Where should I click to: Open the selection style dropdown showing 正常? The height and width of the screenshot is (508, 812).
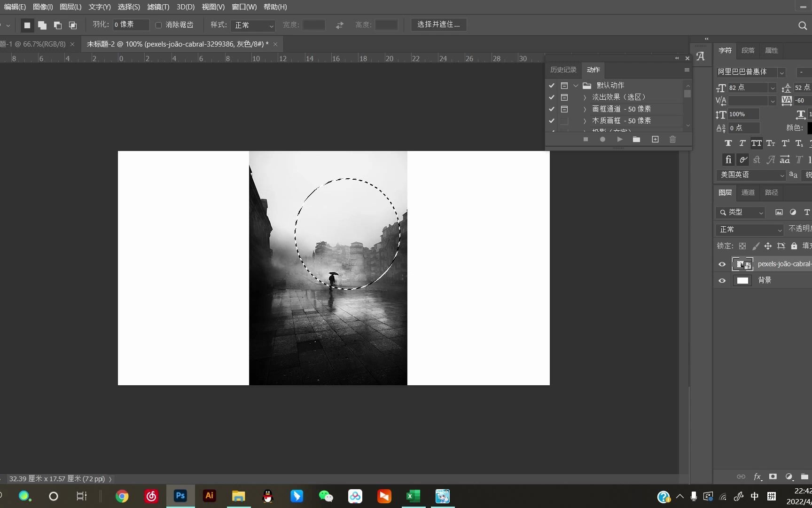253,25
